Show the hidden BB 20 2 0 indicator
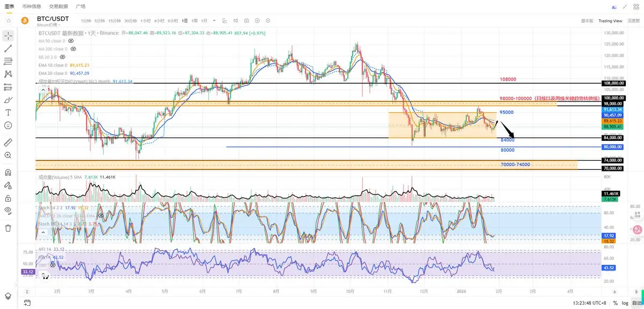 [62, 57]
